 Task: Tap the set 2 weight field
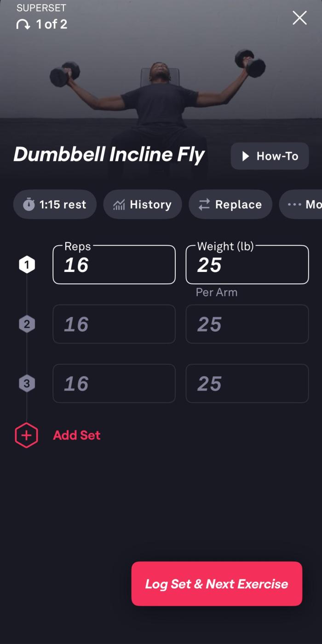(247, 324)
